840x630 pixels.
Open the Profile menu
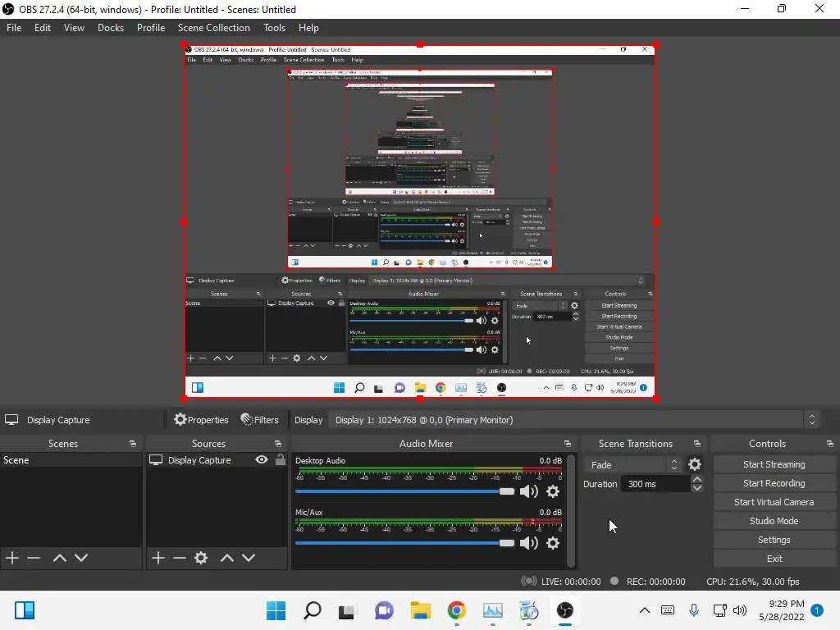pos(151,28)
